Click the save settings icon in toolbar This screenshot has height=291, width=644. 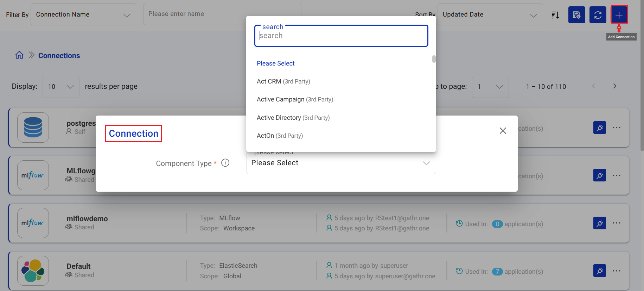(x=576, y=15)
